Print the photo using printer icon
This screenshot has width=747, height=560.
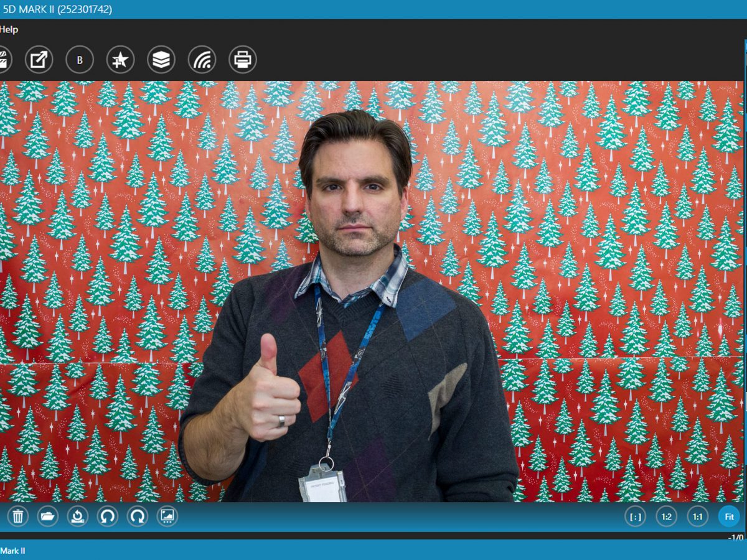coord(243,60)
